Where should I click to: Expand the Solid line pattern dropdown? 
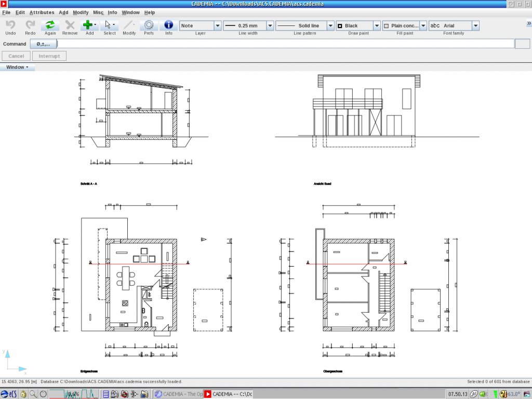pos(330,25)
